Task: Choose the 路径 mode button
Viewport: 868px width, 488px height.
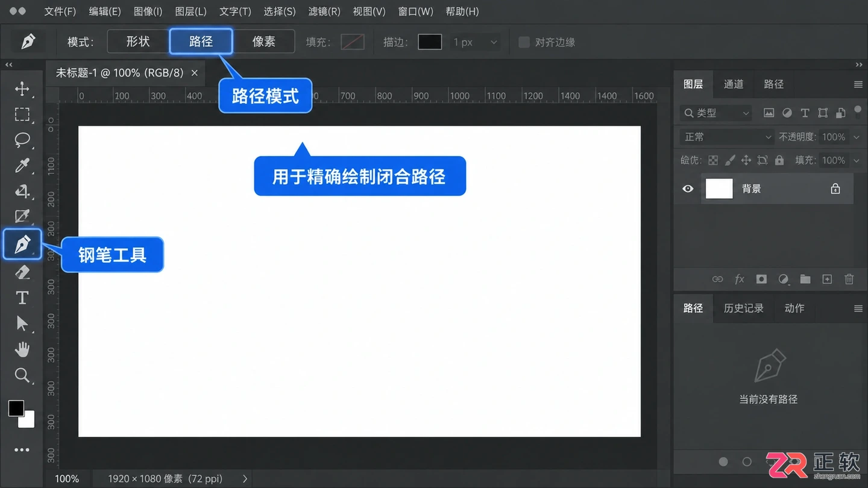Action: 201,41
